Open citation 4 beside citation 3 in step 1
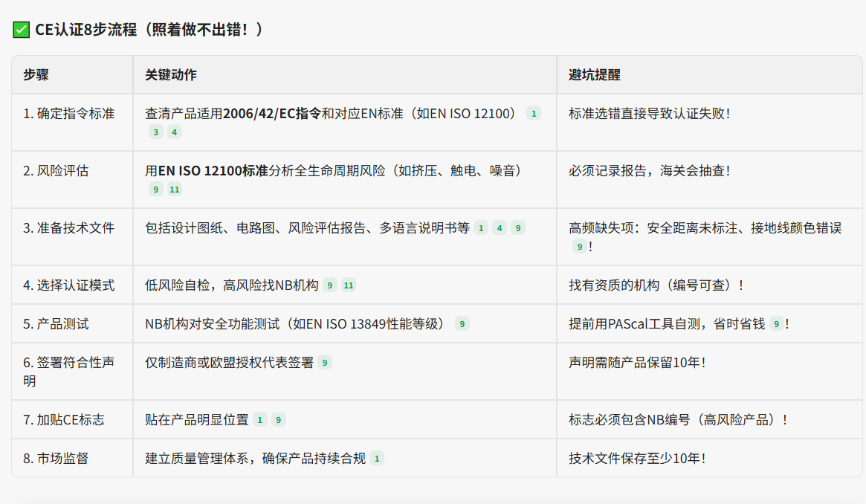 pos(174,132)
